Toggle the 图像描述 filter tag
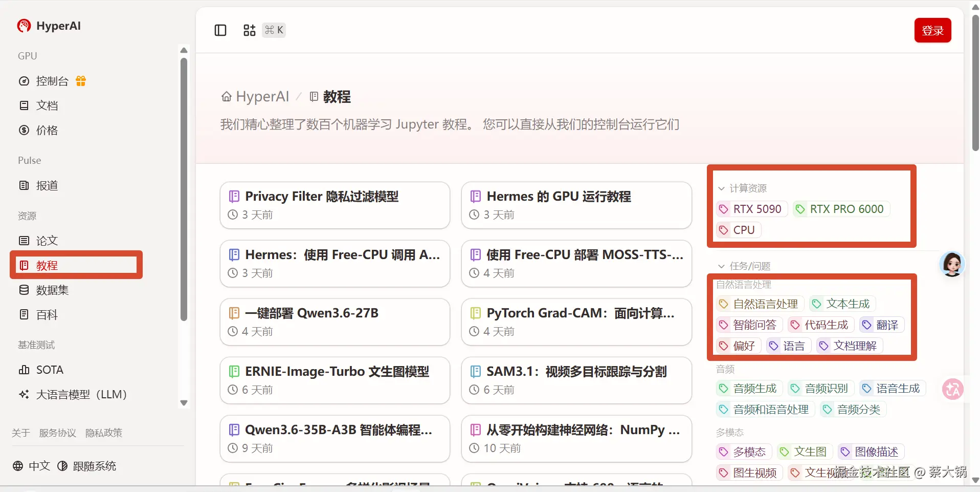The height and width of the screenshot is (492, 980). [x=871, y=452]
